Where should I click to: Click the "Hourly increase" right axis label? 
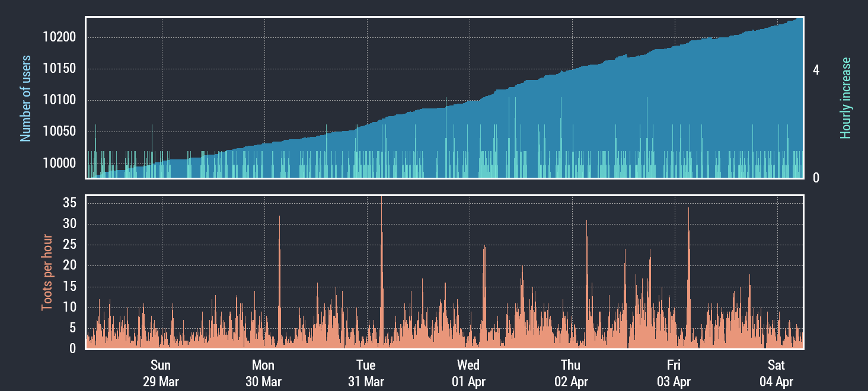[845, 98]
